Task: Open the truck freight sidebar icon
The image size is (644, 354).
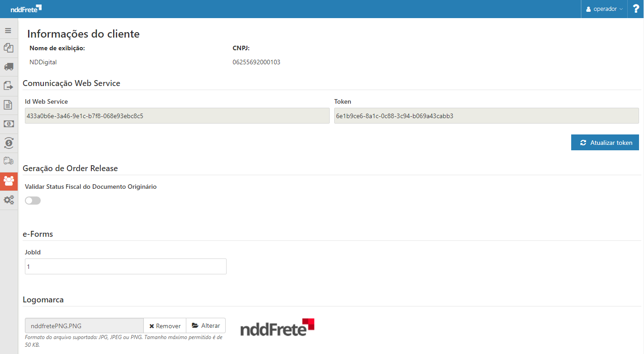Action: tap(9, 67)
